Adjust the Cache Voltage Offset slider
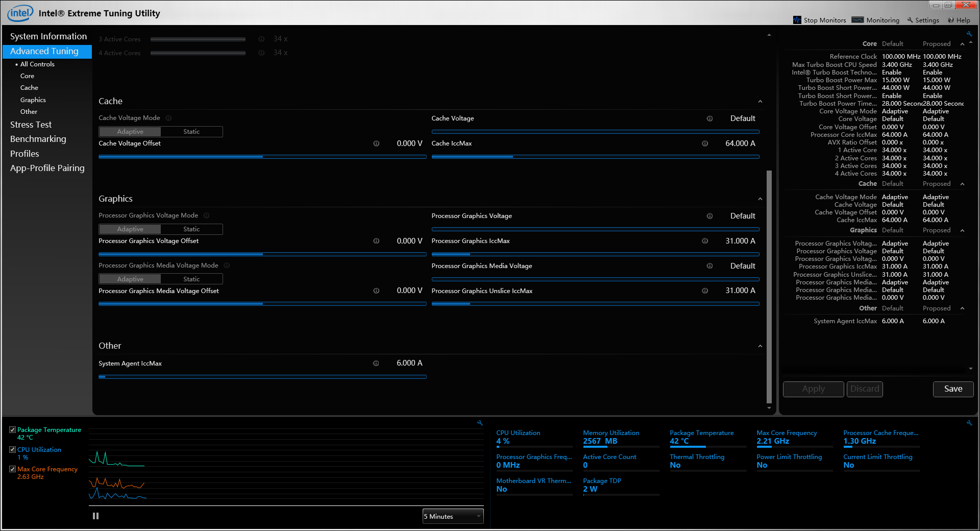This screenshot has width=980, height=531. pyautogui.click(x=262, y=157)
